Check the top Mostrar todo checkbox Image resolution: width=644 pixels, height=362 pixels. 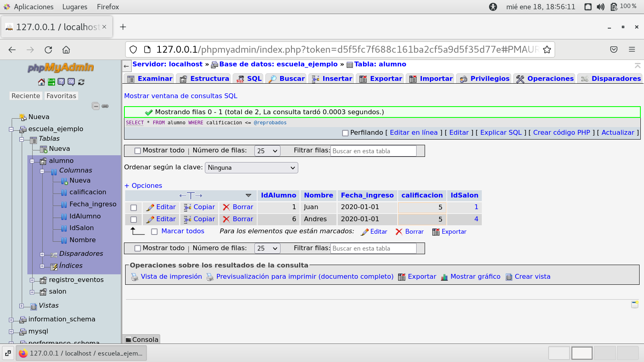(x=138, y=151)
